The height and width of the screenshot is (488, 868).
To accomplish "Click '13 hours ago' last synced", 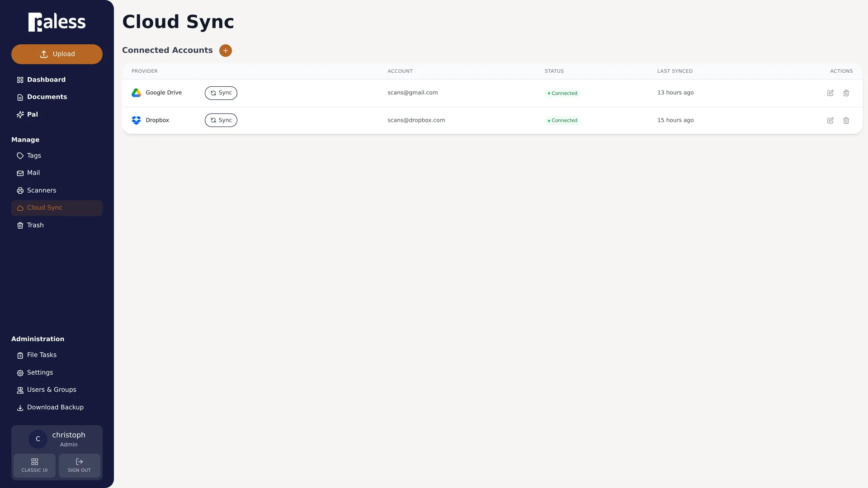I will click(675, 93).
